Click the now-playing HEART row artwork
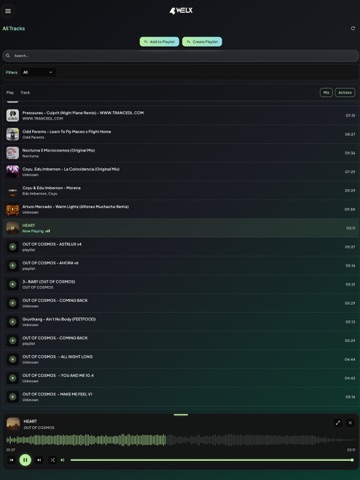The height and width of the screenshot is (480, 360). click(13, 228)
